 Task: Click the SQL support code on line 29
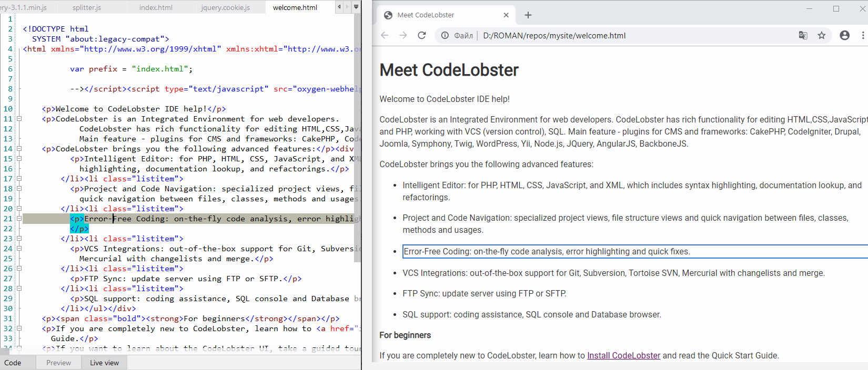tap(215, 299)
